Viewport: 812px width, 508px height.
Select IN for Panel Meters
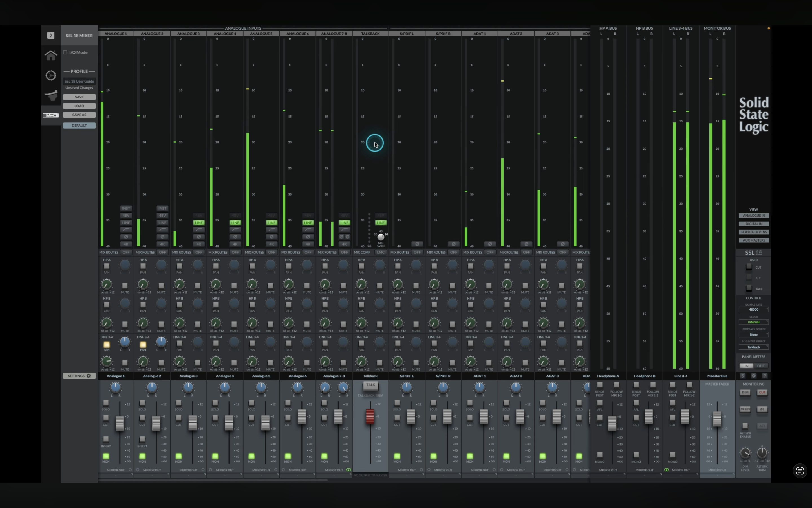tap(746, 366)
